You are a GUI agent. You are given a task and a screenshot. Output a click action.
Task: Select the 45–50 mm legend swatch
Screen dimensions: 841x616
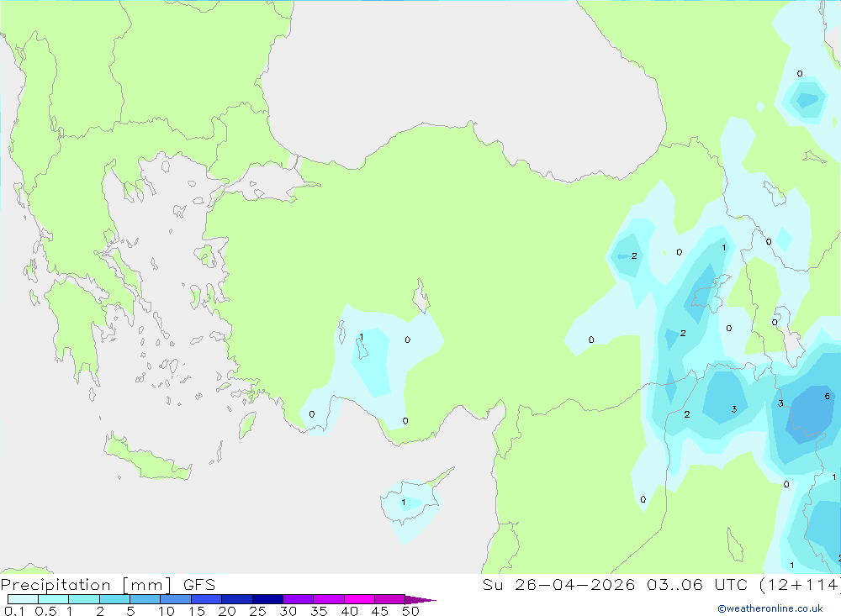tap(390, 599)
